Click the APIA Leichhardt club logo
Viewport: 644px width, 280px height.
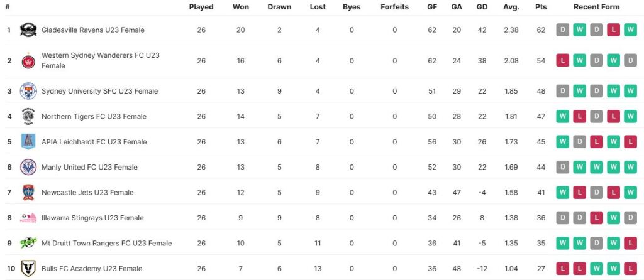click(x=28, y=142)
